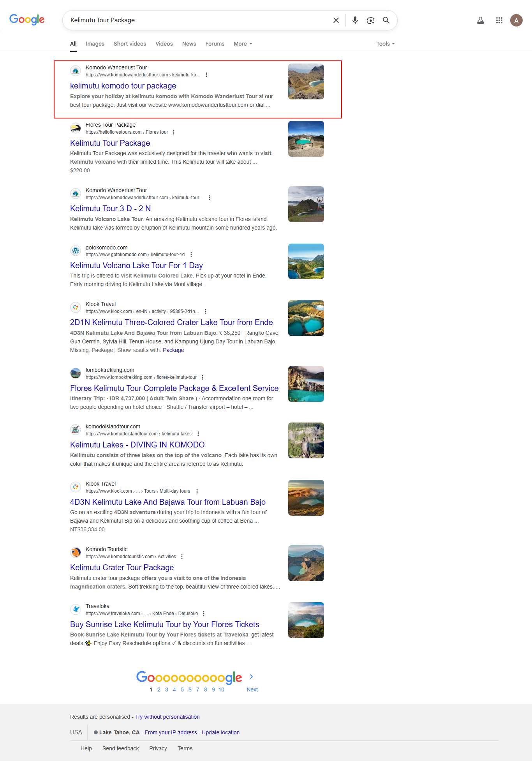Click the Flores Tour Package site favicon

click(x=76, y=128)
